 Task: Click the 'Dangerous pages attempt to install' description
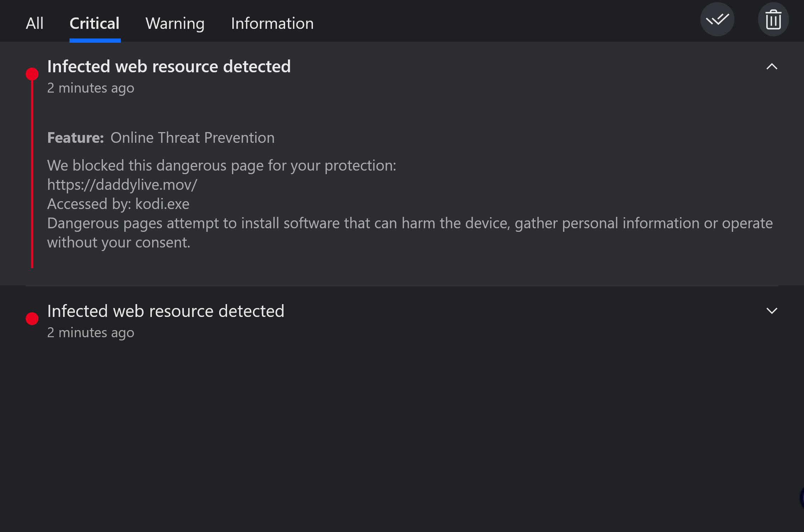pyautogui.click(x=410, y=233)
